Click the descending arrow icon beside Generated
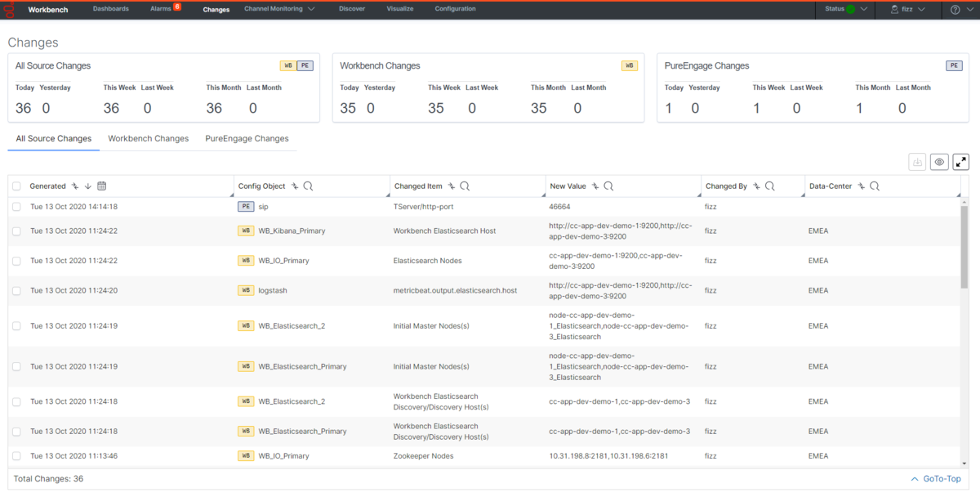The image size is (980, 497). (88, 186)
